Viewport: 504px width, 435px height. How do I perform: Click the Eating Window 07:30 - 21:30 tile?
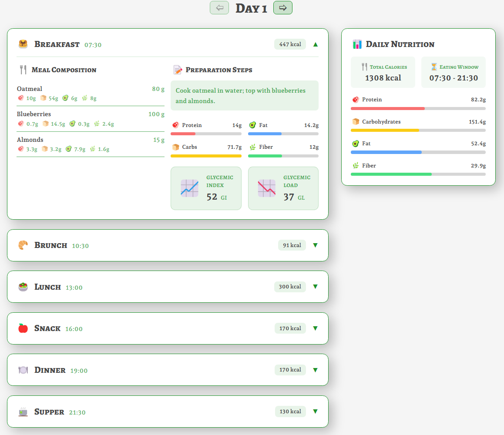454,72
